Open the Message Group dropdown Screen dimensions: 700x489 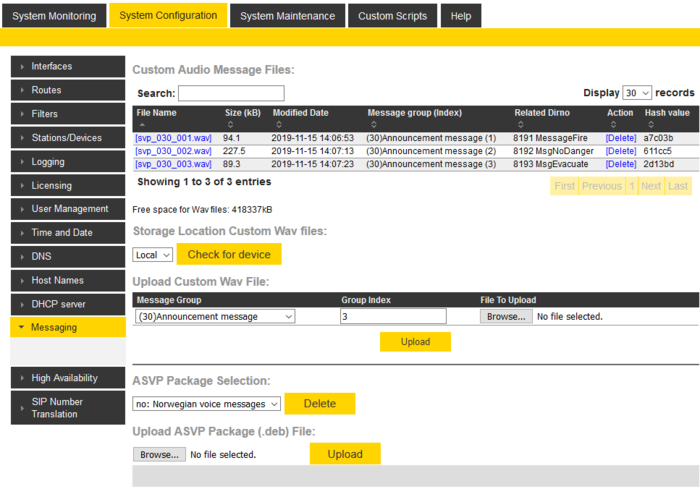pos(215,316)
